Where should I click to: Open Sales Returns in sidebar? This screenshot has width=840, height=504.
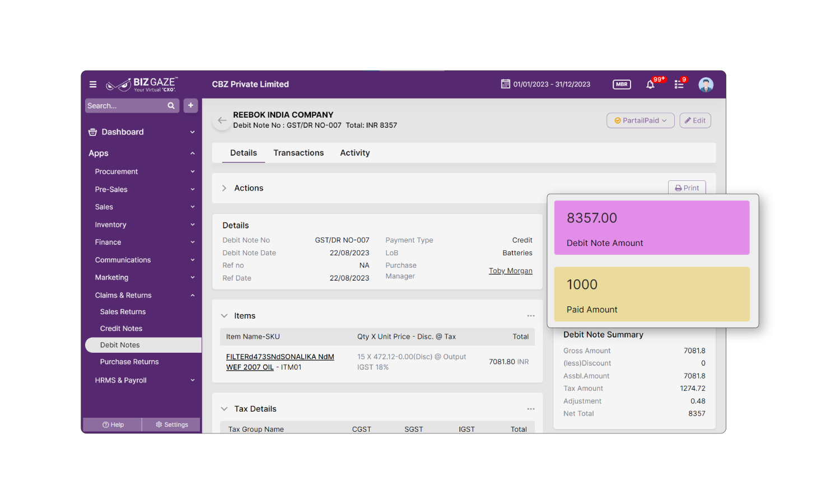(123, 312)
